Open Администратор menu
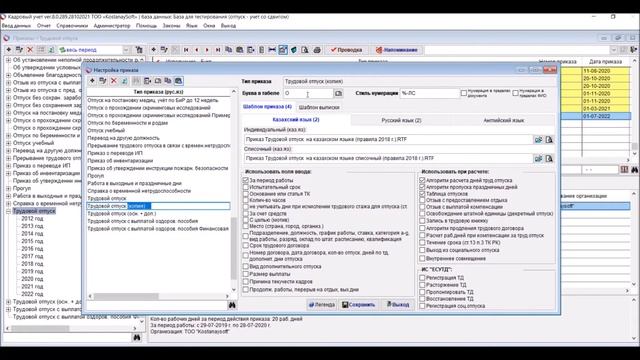 pos(112,26)
